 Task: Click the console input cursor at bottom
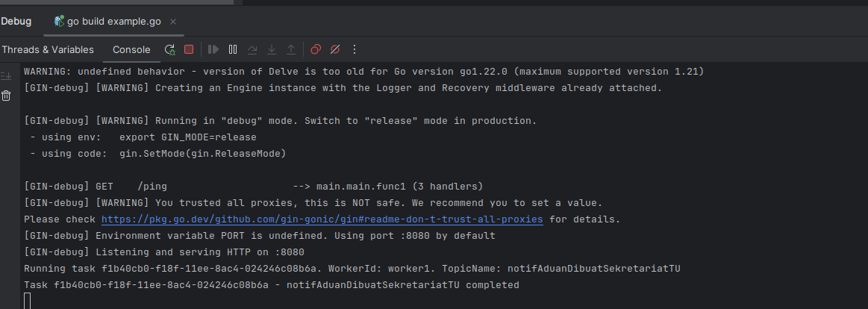coord(28,301)
